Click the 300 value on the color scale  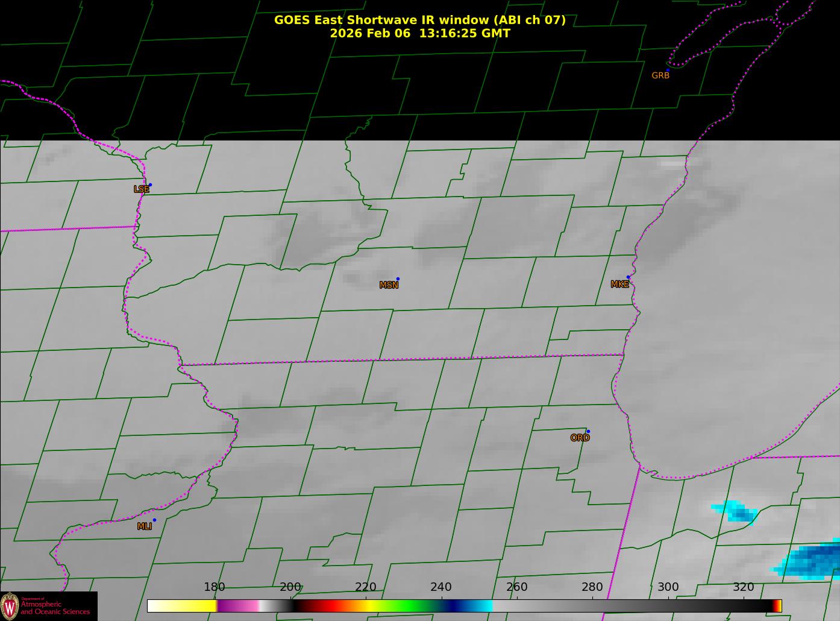(668, 587)
